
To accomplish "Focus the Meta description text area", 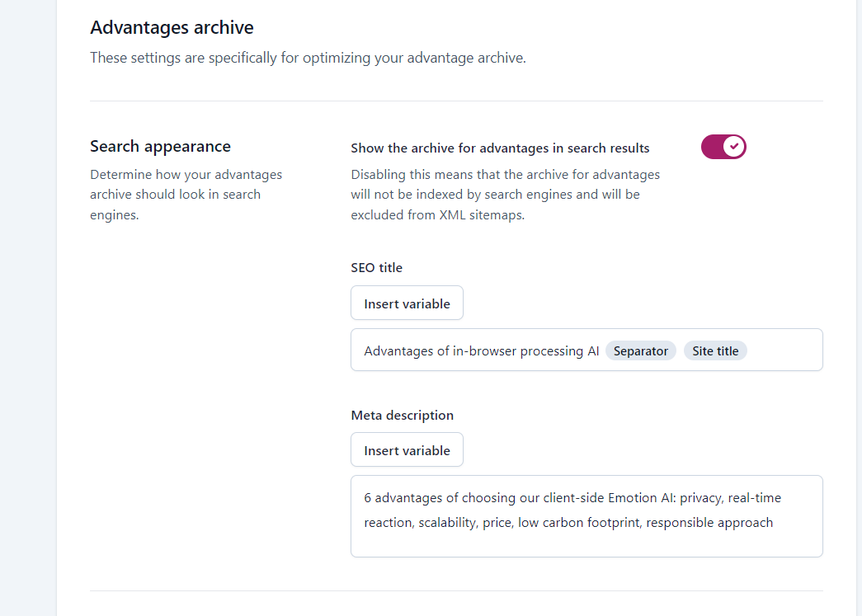I will 586,540.
